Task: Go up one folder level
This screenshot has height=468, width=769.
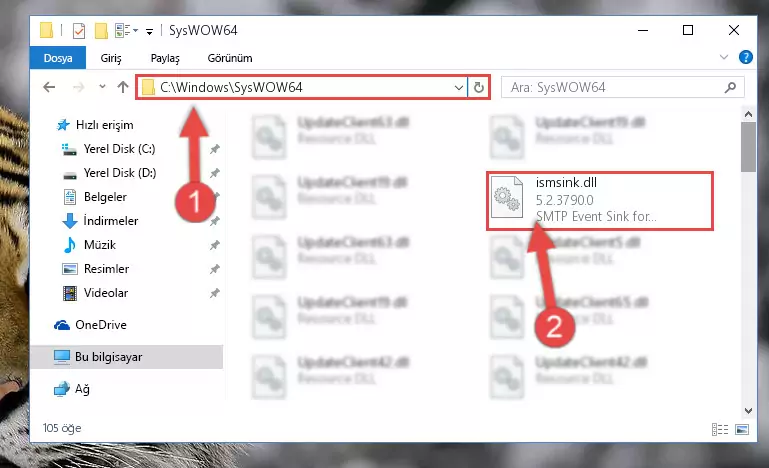Action: [123, 87]
